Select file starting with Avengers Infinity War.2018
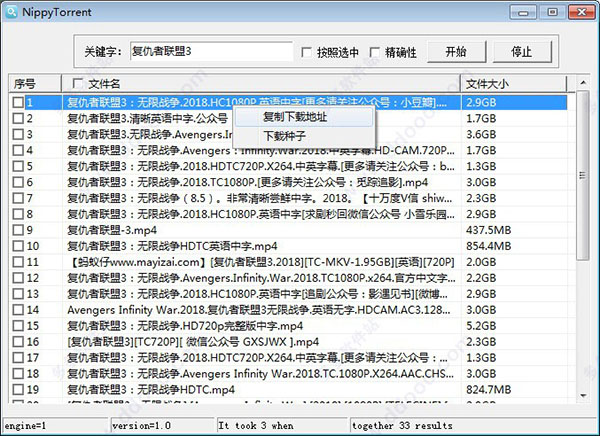The image size is (600, 436). tap(259, 310)
